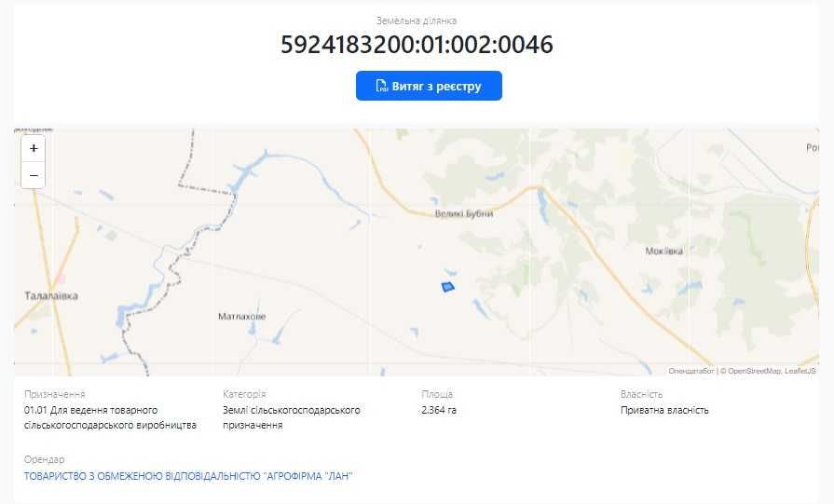
Task: Click the Приватна власність ownership value
Action: [664, 410]
